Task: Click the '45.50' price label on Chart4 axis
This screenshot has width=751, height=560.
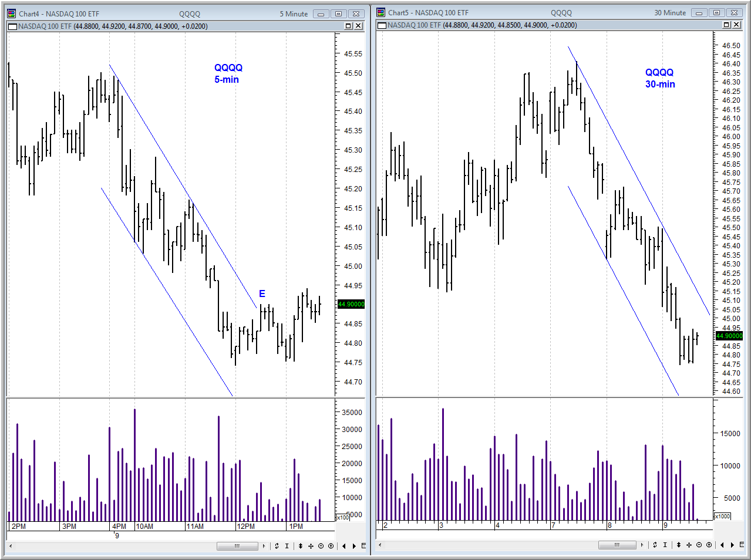Action: [x=353, y=73]
